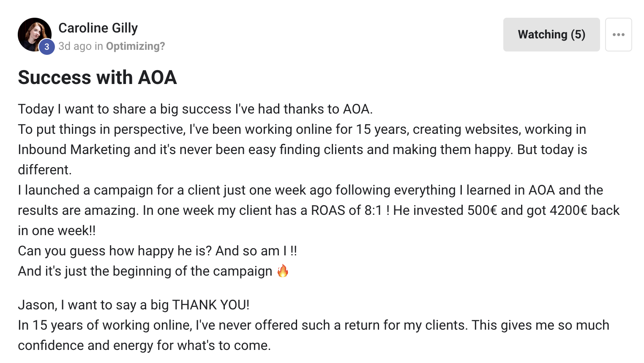Image resolution: width=644 pixels, height=363 pixels.
Task: Click the 500€ amount in the post
Action: tap(482, 210)
